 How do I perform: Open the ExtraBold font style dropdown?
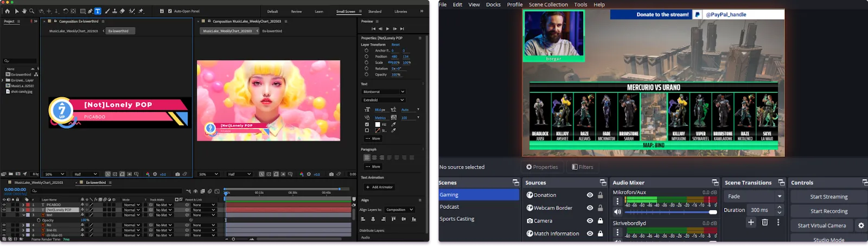384,100
